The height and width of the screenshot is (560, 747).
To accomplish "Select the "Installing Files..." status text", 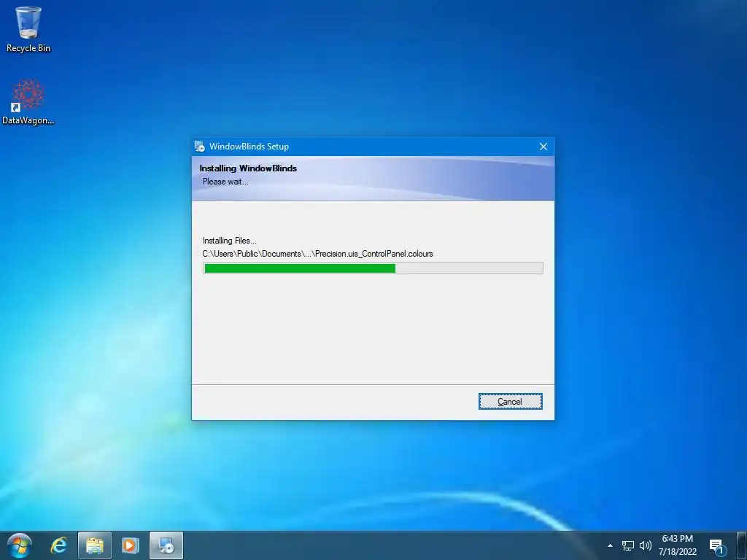I will coord(230,241).
